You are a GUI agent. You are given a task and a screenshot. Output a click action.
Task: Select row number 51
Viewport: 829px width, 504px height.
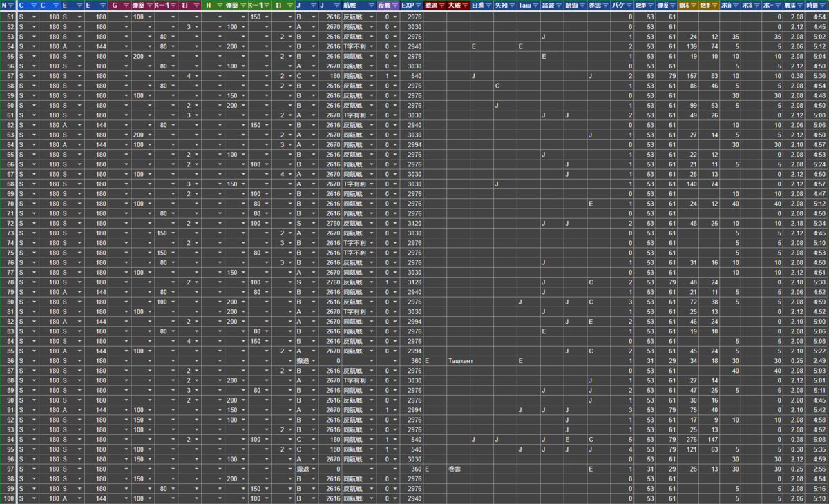click(x=8, y=17)
